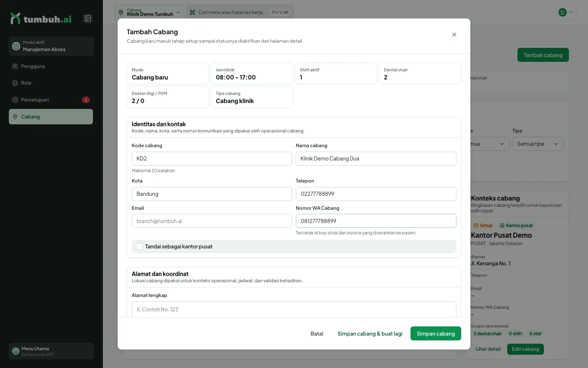Tick Tandai sebagai kantor pusat checkbox
Image resolution: width=588 pixels, height=368 pixels.
point(139,247)
